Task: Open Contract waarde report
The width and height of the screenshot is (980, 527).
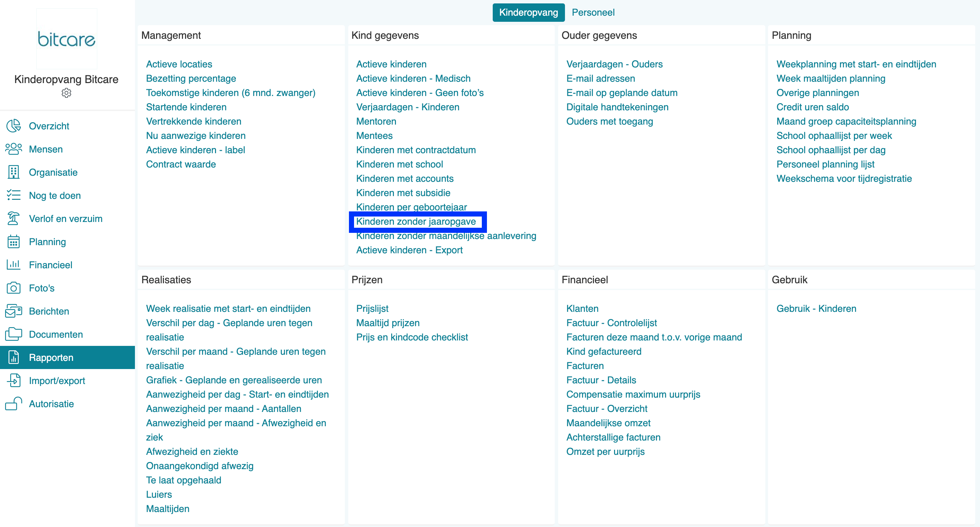Action: (181, 164)
